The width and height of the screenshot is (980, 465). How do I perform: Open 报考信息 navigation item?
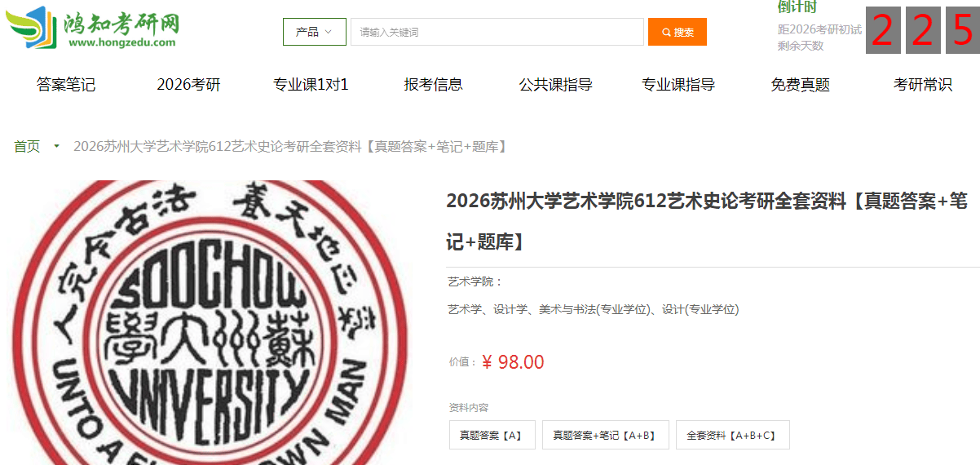433,84
